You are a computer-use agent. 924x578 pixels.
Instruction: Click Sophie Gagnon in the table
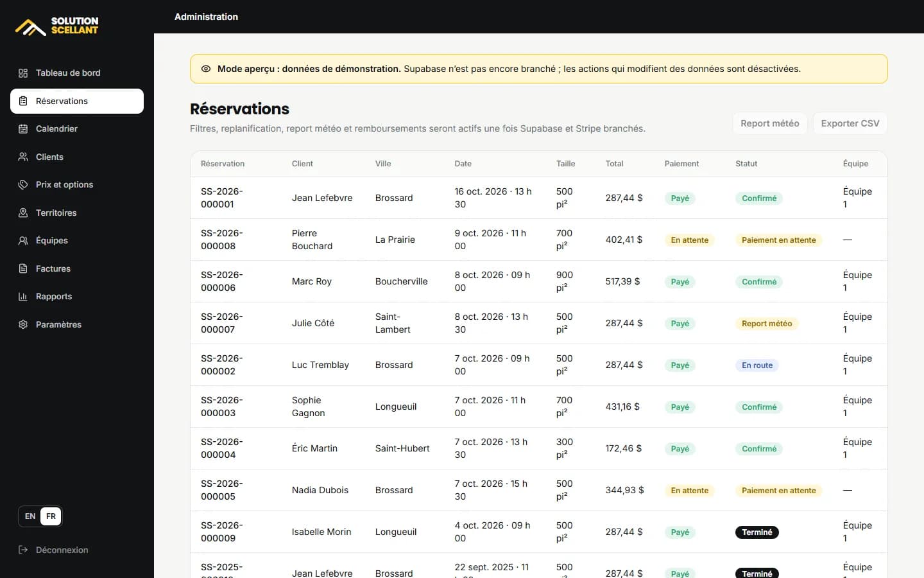309,407
